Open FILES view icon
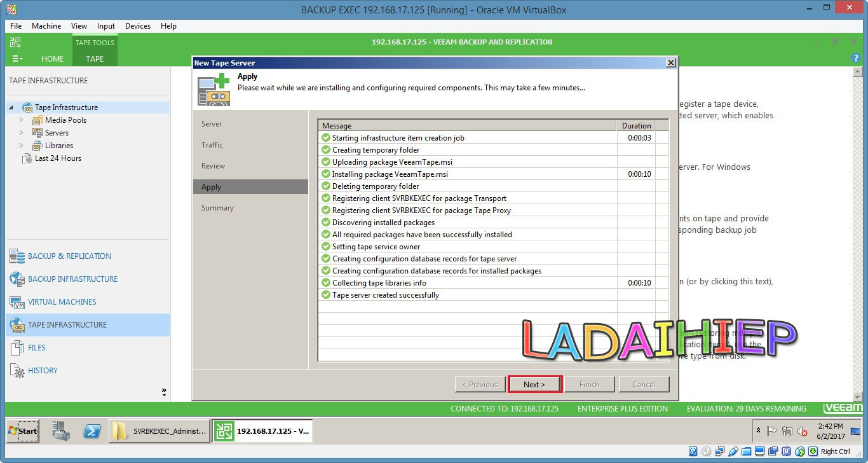The width and height of the screenshot is (868, 463). pos(17,348)
